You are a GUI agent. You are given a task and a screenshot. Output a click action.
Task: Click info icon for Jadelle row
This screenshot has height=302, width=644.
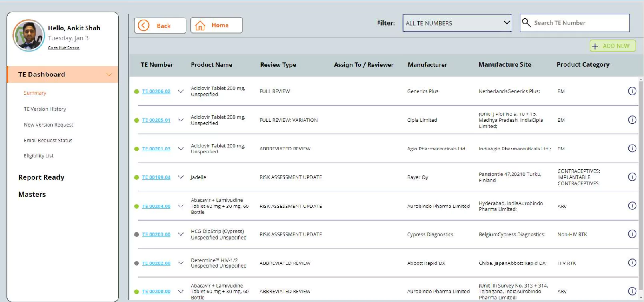click(x=632, y=177)
